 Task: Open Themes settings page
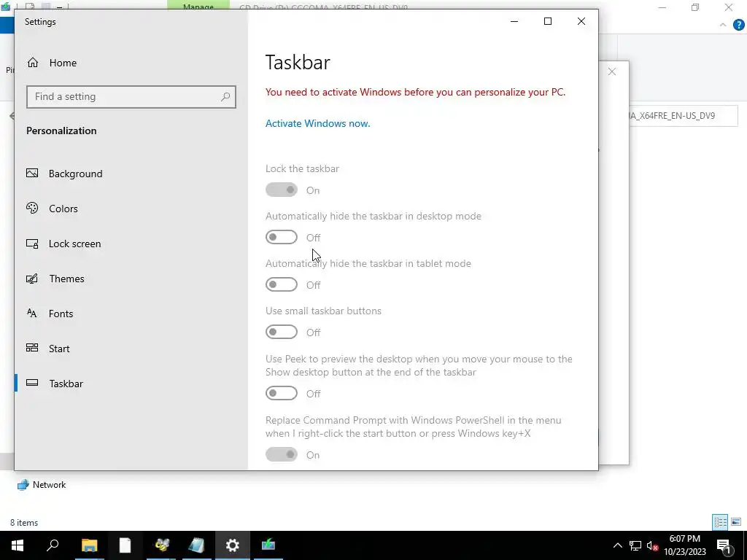tap(66, 279)
